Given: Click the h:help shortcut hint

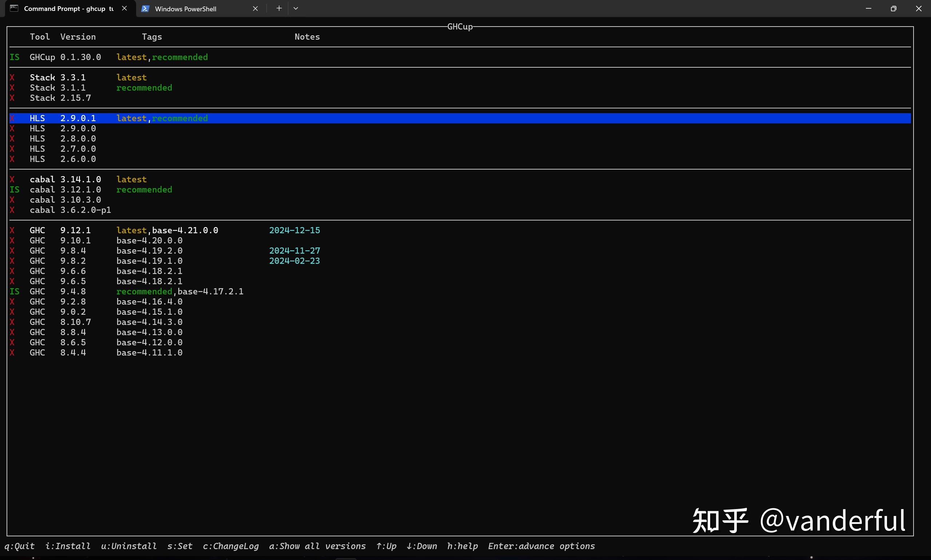Looking at the screenshot, I should [x=462, y=546].
